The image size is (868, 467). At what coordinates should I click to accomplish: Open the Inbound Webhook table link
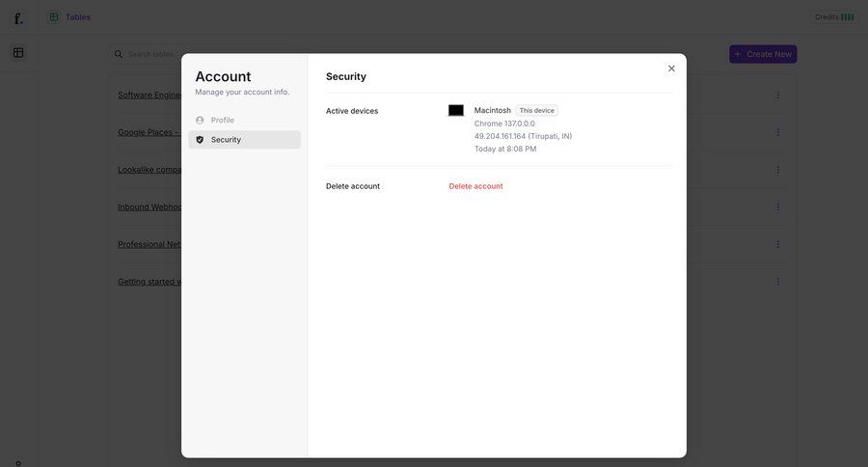coord(149,206)
